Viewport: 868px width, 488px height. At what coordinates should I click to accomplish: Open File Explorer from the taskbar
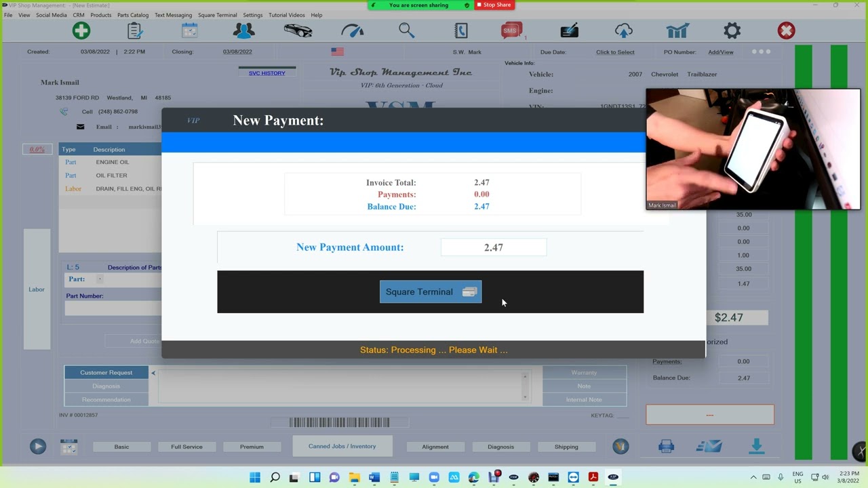tap(355, 477)
